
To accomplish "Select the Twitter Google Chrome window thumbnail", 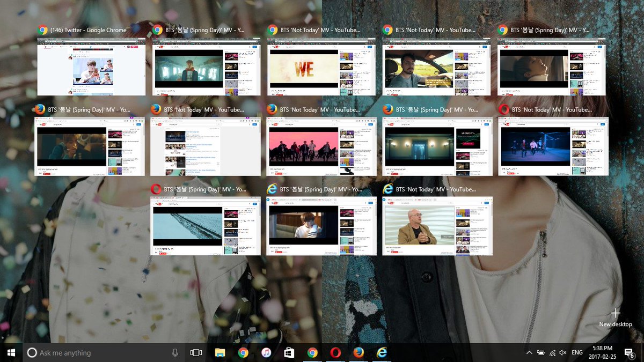I will 91,67.
